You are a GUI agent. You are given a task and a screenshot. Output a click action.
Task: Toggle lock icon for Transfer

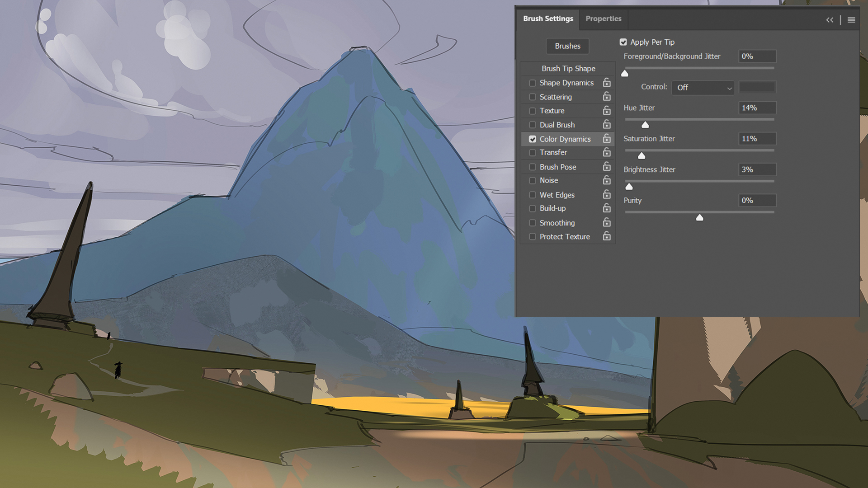coord(607,152)
